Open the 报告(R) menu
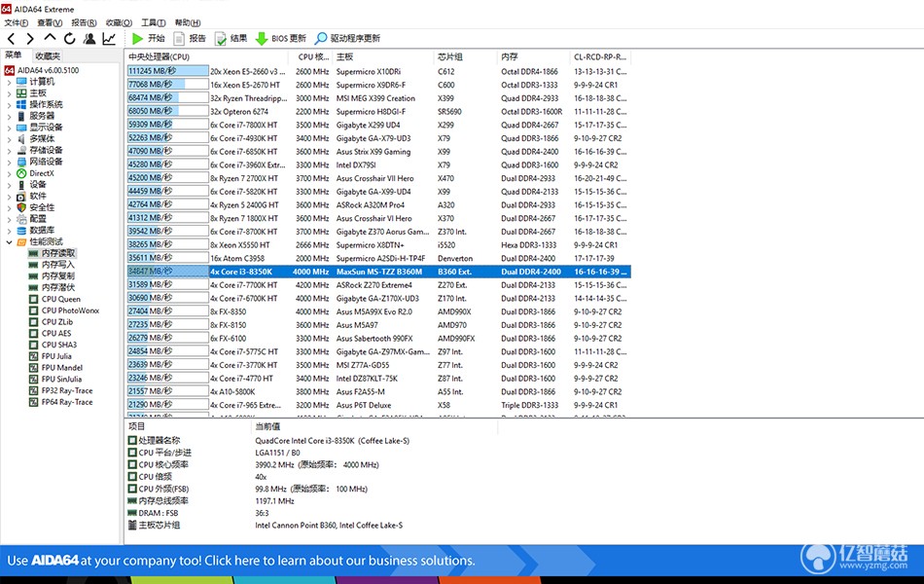The width and height of the screenshot is (924, 584). pos(84,22)
